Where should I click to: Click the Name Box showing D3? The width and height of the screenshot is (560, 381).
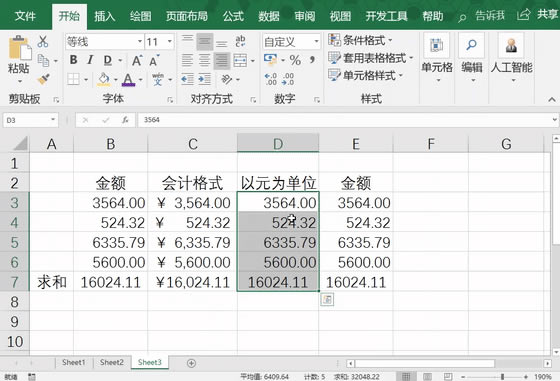(30, 120)
